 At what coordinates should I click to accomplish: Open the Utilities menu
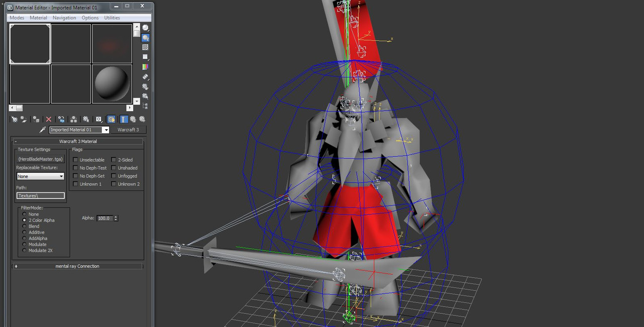(112, 18)
